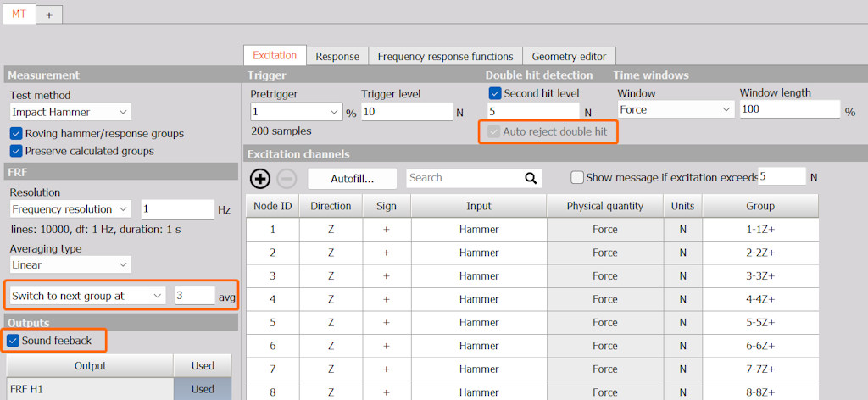
Task: Click the Output column header
Action: coord(90,366)
